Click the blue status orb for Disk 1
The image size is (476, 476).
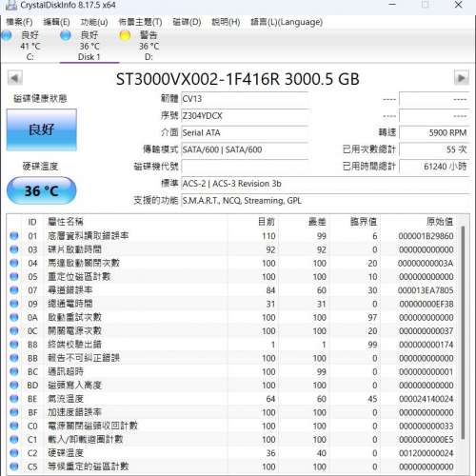(x=66, y=35)
